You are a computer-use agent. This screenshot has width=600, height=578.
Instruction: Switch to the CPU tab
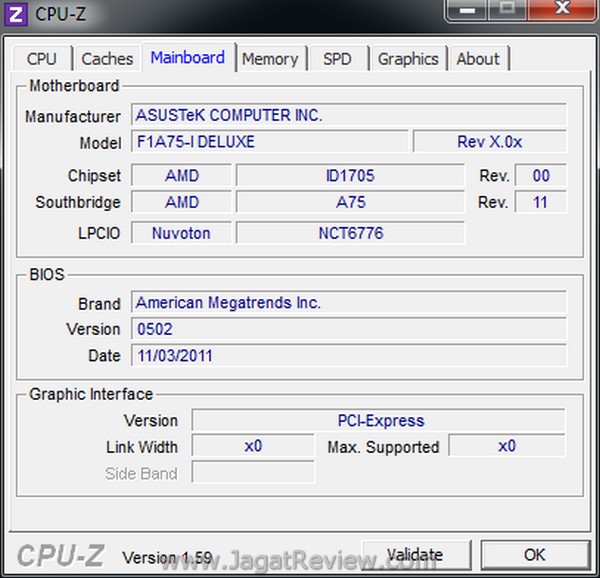[x=42, y=59]
